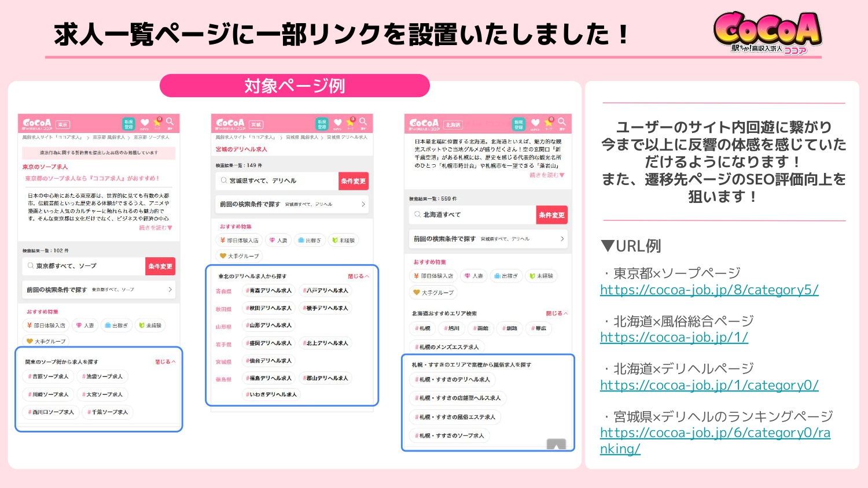Click the CoCoA logo on the Tokyo screenshot
Image resolution: width=868 pixels, height=488 pixels.
pos(37,124)
